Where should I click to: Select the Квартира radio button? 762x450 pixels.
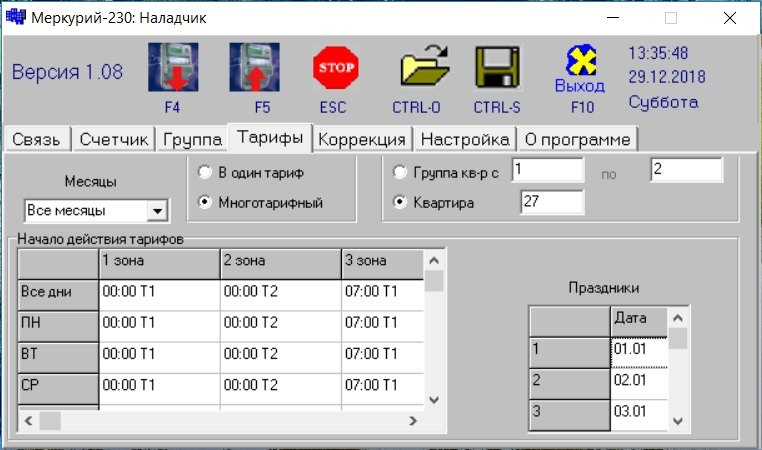tap(399, 202)
